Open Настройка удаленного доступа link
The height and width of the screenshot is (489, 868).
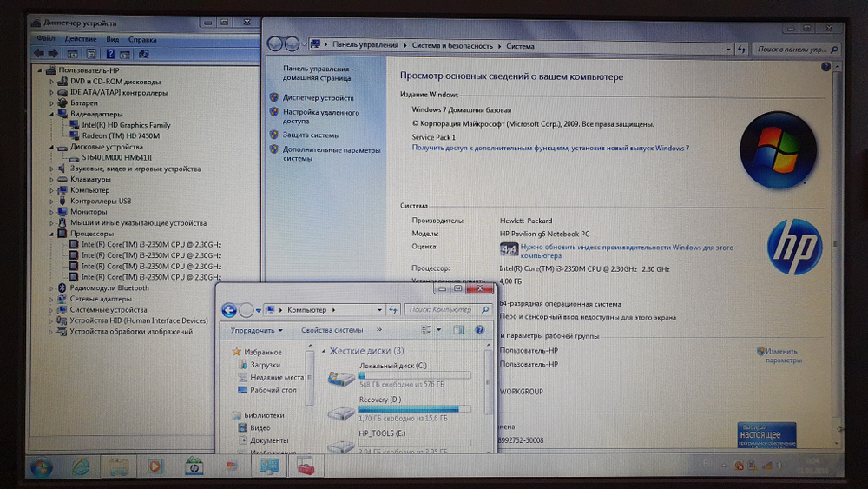coord(321,116)
